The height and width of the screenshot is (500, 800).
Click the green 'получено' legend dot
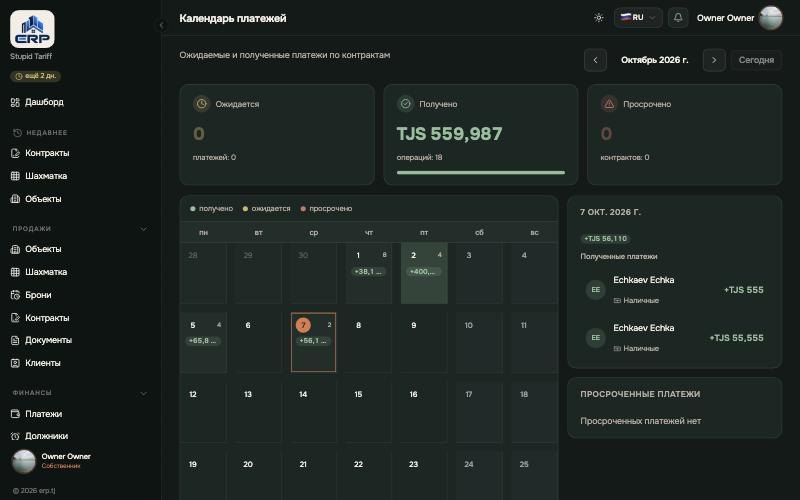tap(192, 209)
